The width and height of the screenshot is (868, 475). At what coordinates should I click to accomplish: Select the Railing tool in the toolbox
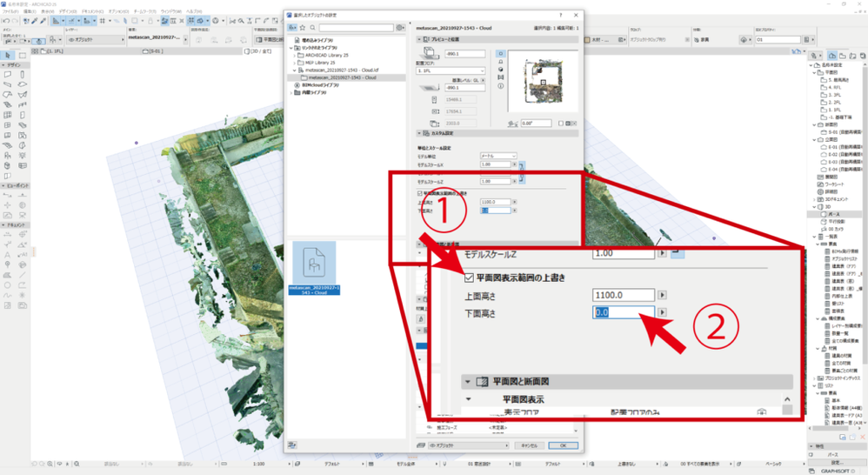click(22, 104)
